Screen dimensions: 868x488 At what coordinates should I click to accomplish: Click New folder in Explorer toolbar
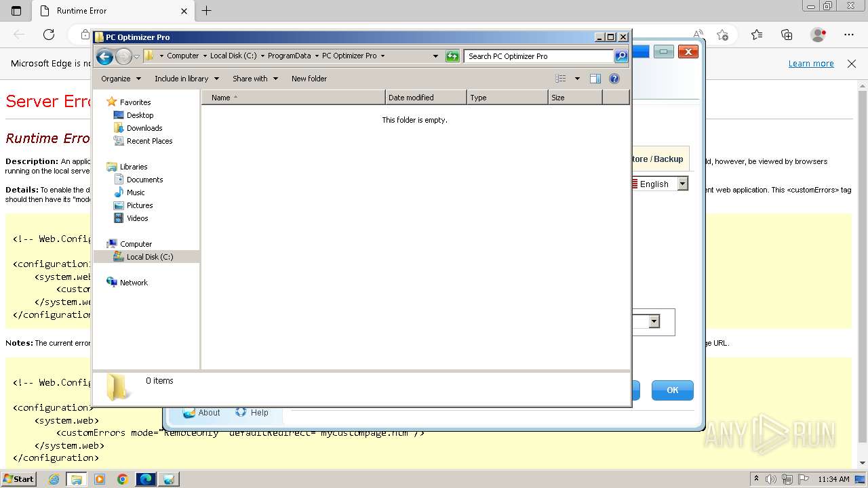coord(309,79)
